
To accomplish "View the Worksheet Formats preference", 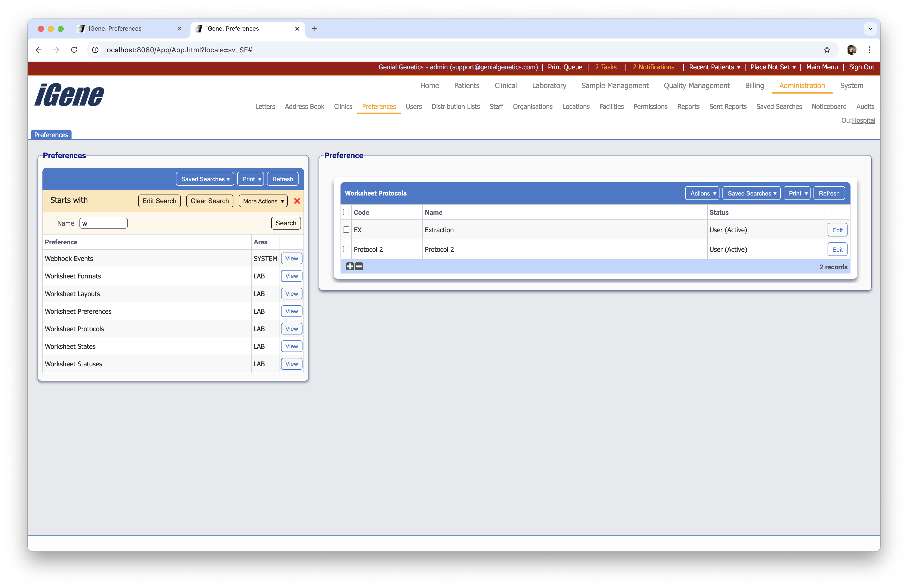I will [291, 276].
